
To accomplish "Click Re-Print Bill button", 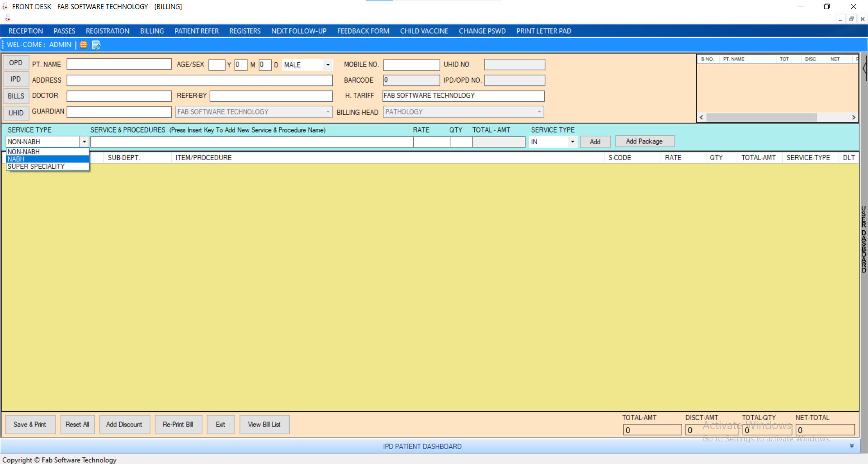I will [178, 424].
